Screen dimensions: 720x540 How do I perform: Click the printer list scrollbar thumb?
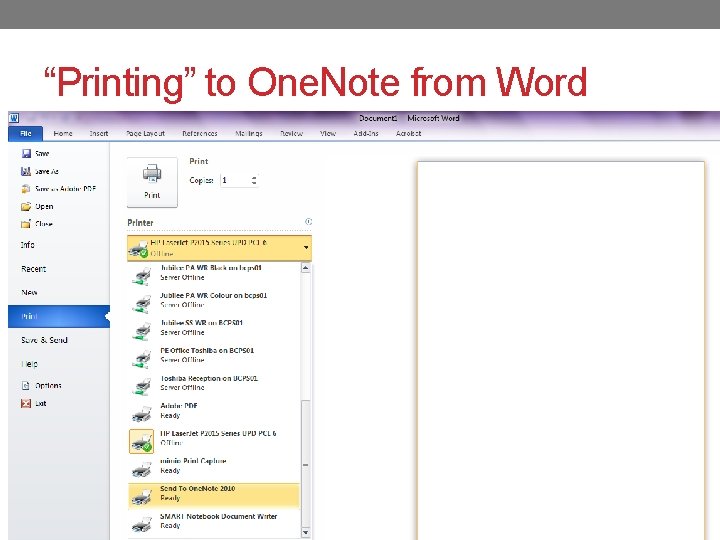(305, 465)
